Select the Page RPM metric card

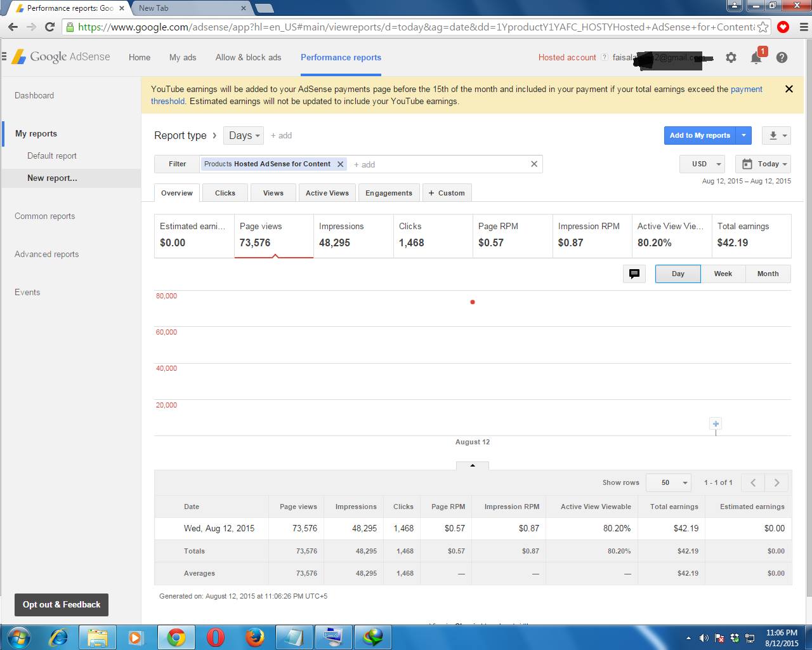tap(513, 235)
